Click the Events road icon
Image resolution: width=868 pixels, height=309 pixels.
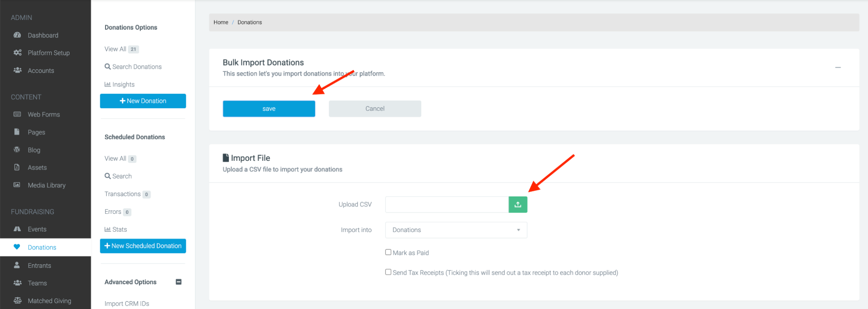tap(17, 229)
